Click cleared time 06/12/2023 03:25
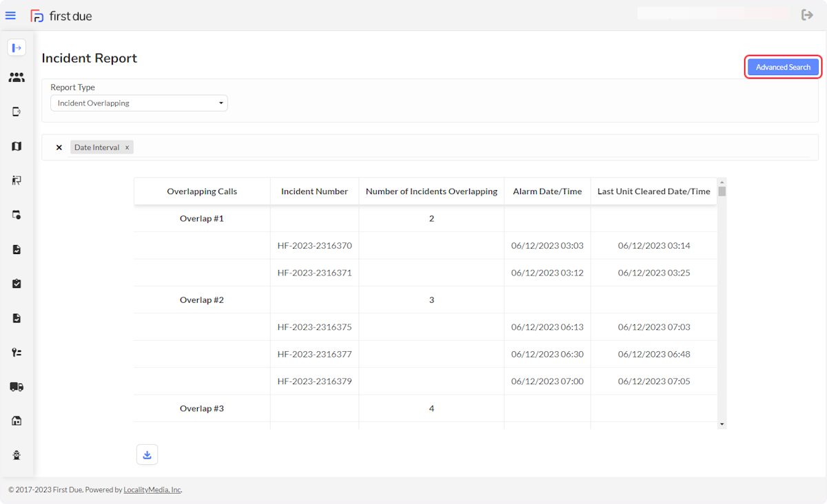 tap(654, 273)
